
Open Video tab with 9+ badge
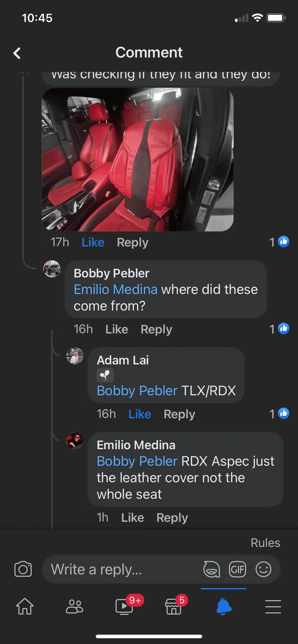(x=124, y=607)
